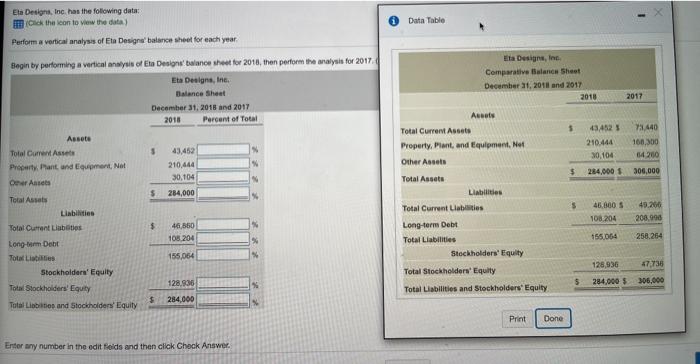The image size is (700, 364).
Task: Click 128,936 value in worksheet
Action: [x=181, y=283]
